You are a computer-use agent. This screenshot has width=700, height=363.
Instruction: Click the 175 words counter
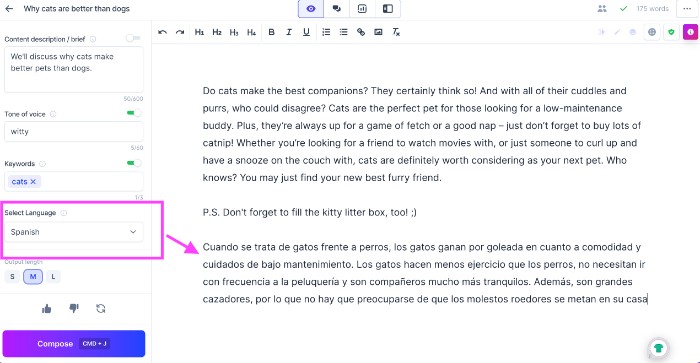tap(652, 8)
